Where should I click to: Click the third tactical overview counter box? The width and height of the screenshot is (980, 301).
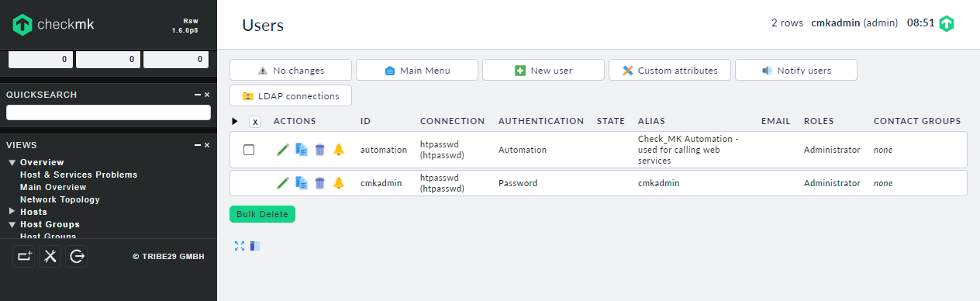pyautogui.click(x=176, y=59)
